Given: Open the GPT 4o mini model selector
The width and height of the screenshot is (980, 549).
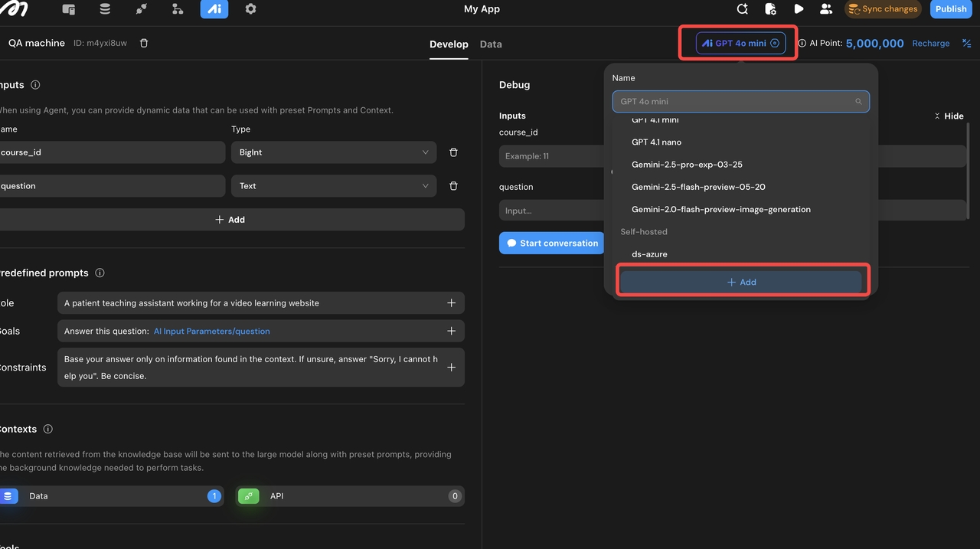Looking at the screenshot, I should pos(740,44).
